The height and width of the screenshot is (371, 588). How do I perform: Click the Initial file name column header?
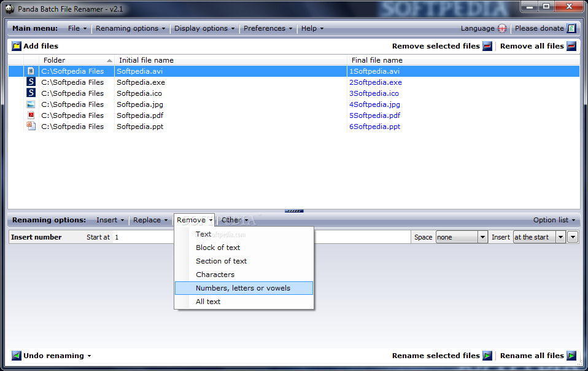230,60
